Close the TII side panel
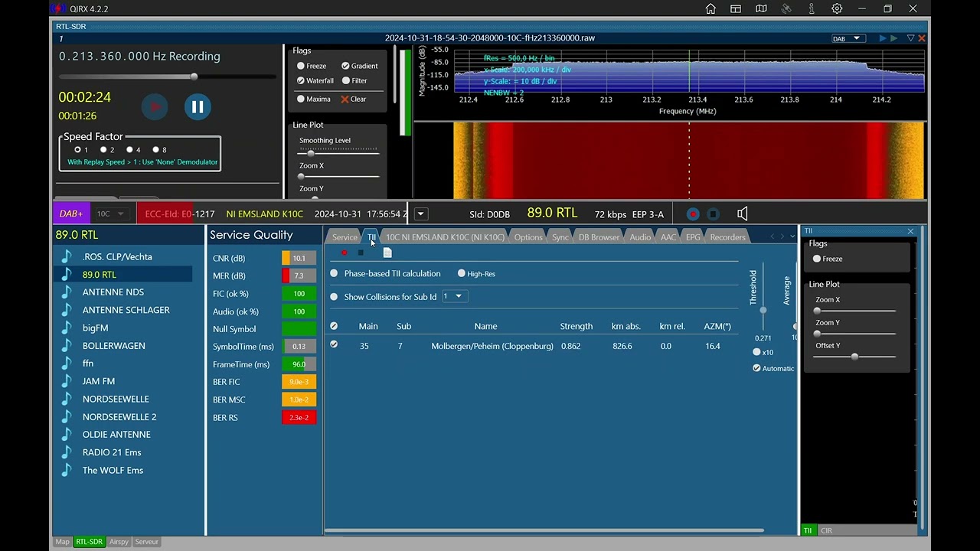 click(x=910, y=231)
